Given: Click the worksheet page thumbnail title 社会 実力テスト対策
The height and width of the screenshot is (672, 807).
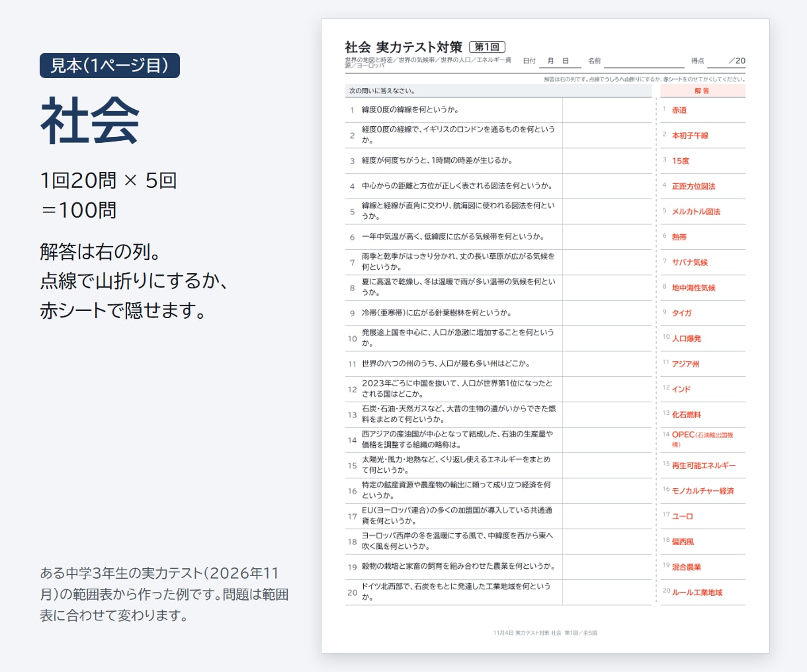Looking at the screenshot, I should point(403,47).
